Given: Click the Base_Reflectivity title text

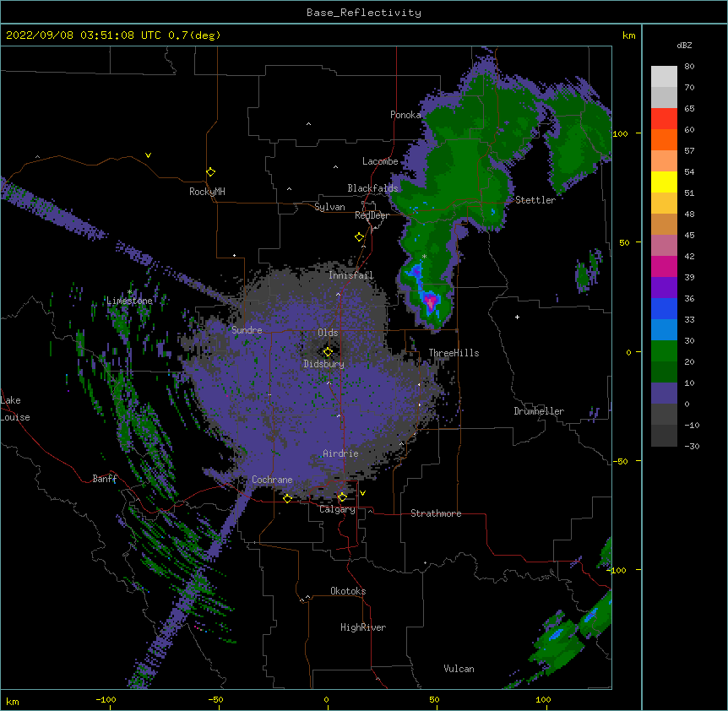Looking at the screenshot, I should tap(364, 13).
